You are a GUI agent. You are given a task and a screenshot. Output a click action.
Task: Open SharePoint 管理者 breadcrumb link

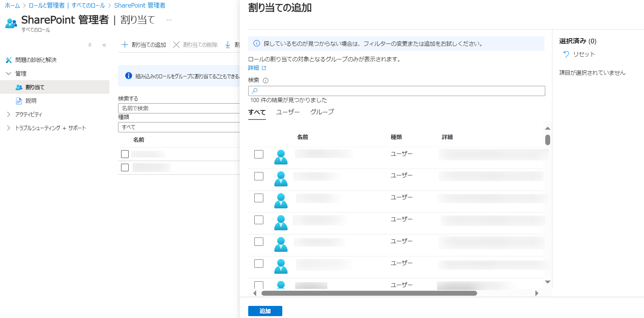(140, 6)
